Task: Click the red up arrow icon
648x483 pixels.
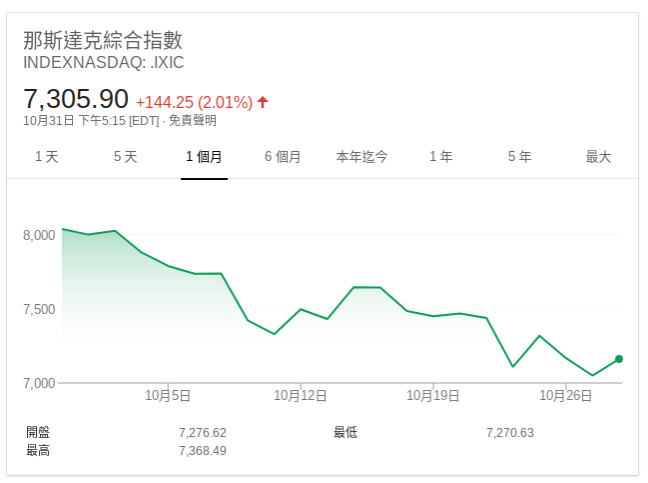Action: [x=263, y=102]
